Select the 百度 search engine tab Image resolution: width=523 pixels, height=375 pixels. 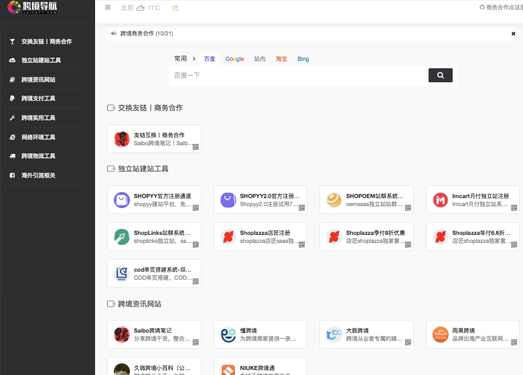point(209,59)
